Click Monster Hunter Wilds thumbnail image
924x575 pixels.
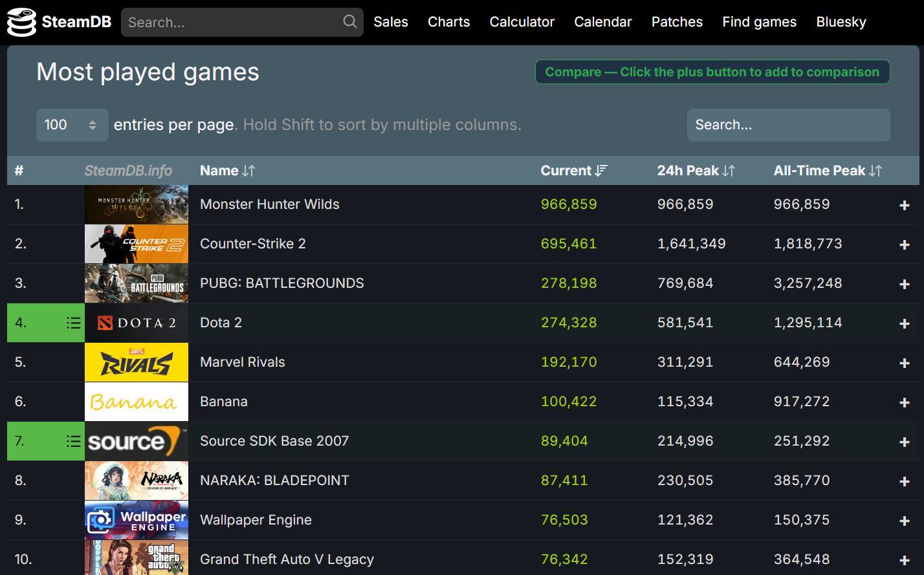click(x=137, y=204)
